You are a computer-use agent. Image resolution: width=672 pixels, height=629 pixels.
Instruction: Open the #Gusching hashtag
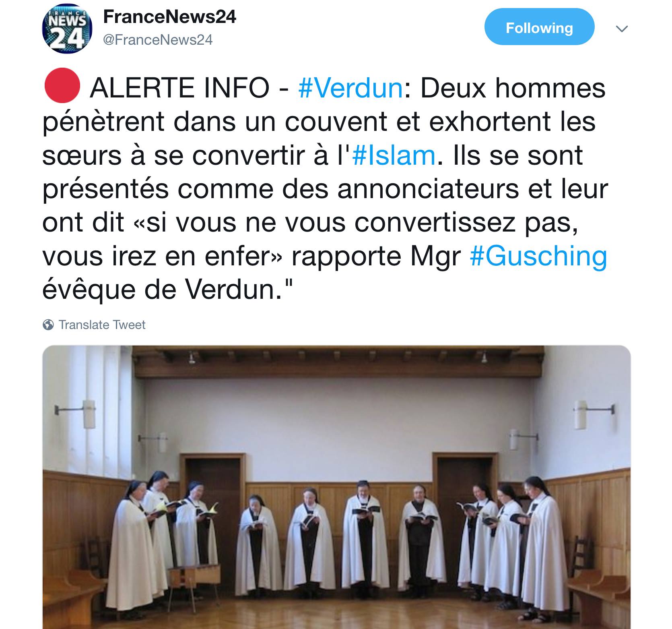point(538,257)
